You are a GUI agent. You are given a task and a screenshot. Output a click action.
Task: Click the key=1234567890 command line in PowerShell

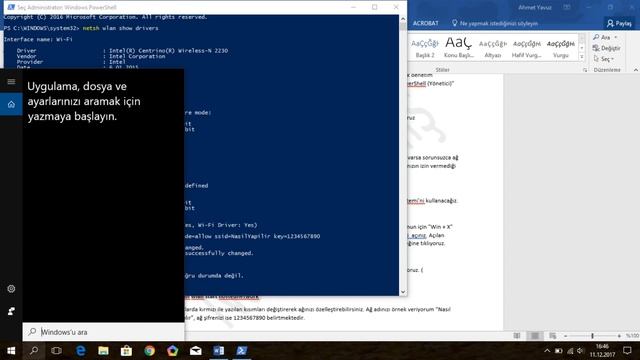[252, 236]
